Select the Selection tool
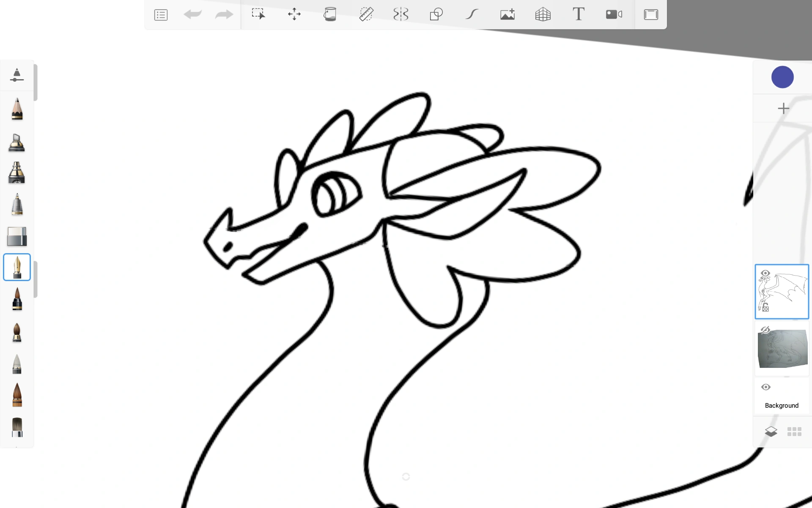812x508 pixels. [x=258, y=14]
